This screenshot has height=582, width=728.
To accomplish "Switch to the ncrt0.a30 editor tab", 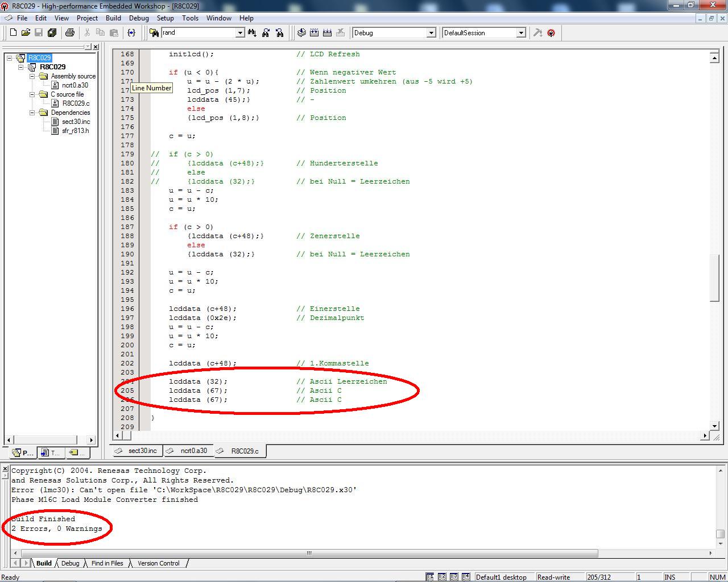I will click(x=189, y=451).
